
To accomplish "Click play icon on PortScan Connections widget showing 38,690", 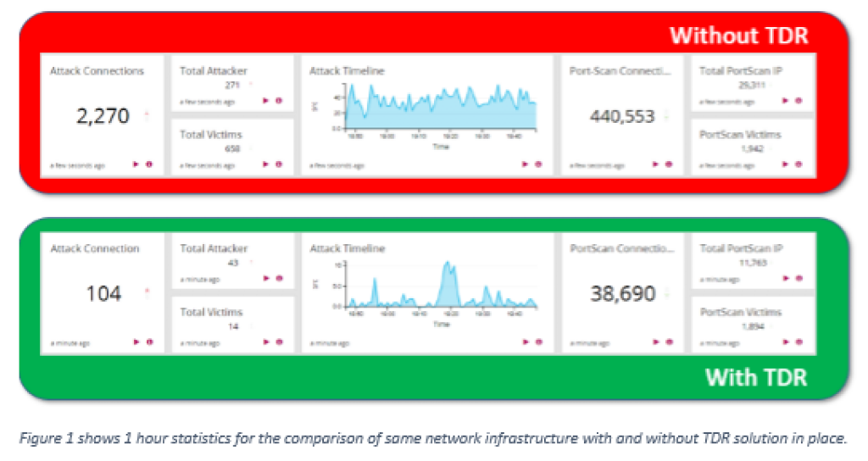I will 656,342.
